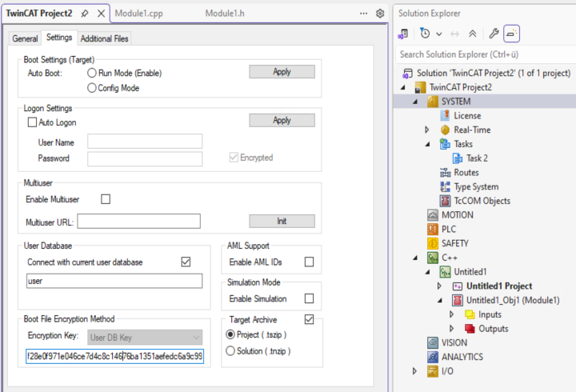
Task: Click the ANALYTICS node icon
Action: pos(433,357)
